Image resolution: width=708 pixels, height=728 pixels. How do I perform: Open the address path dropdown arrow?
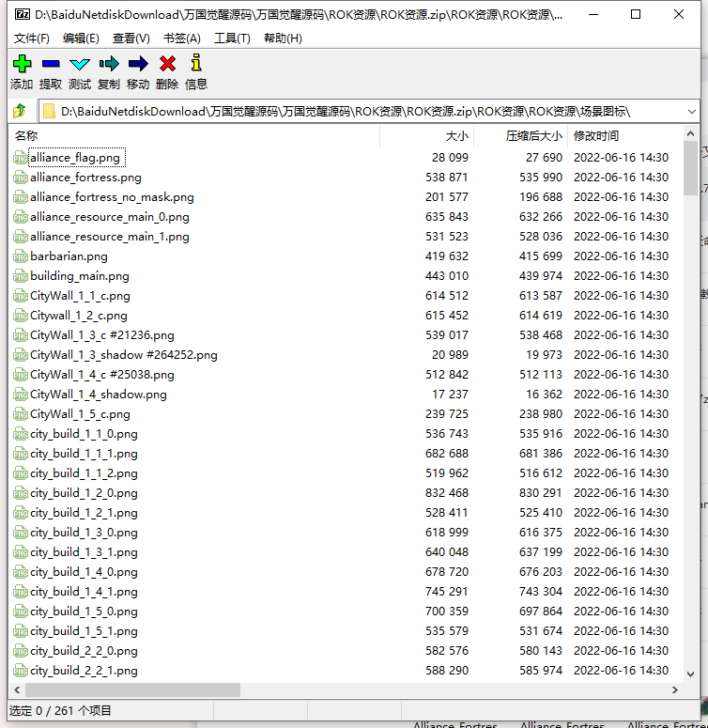coord(691,112)
